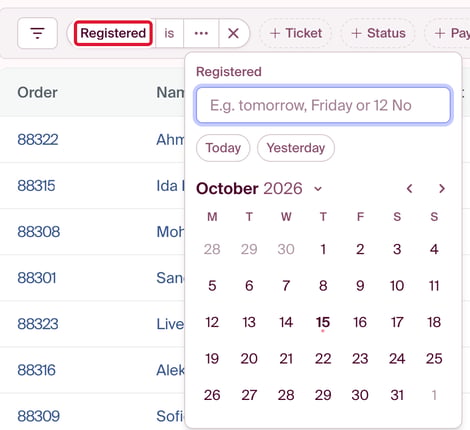This screenshot has height=430, width=470.
Task: Select October 24 in the calendar
Action: point(397,359)
